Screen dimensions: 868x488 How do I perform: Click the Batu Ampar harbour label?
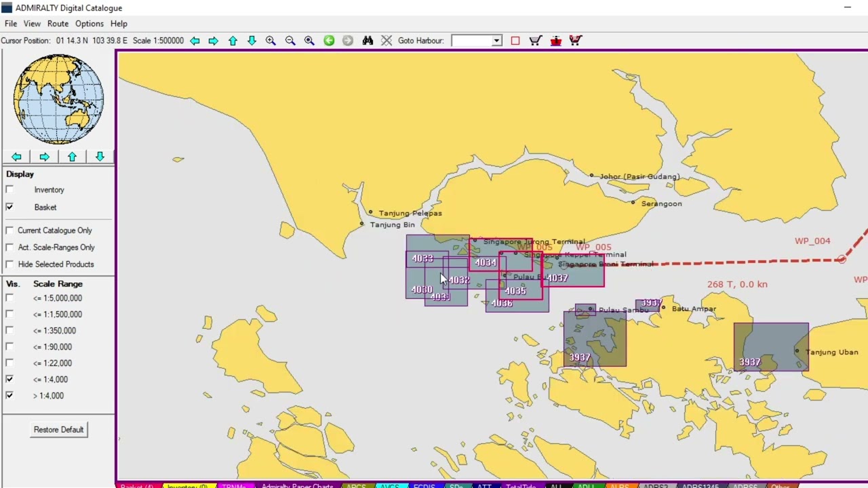[x=694, y=308]
